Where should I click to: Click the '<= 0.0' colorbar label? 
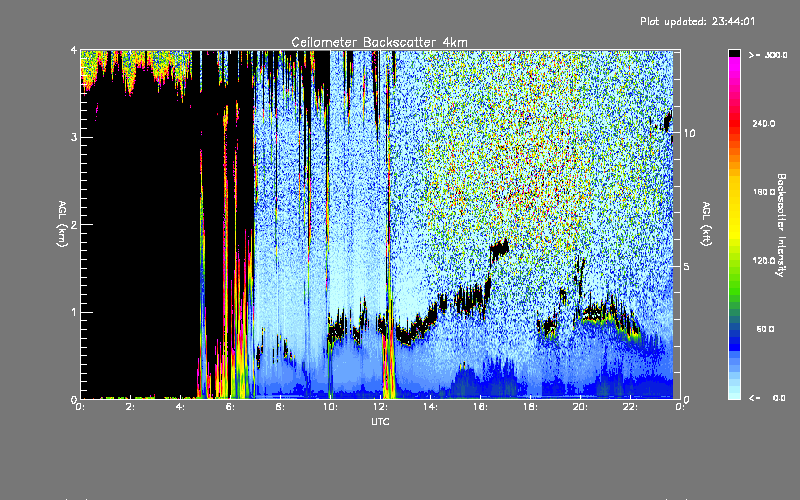coord(768,398)
